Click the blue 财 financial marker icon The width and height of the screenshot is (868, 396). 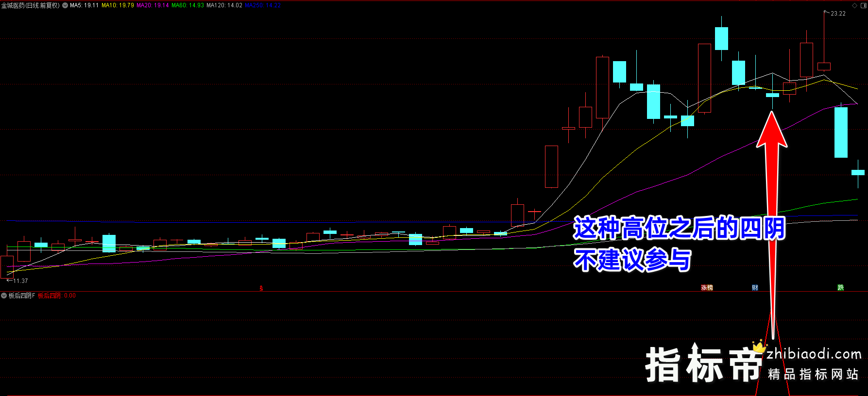[755, 288]
